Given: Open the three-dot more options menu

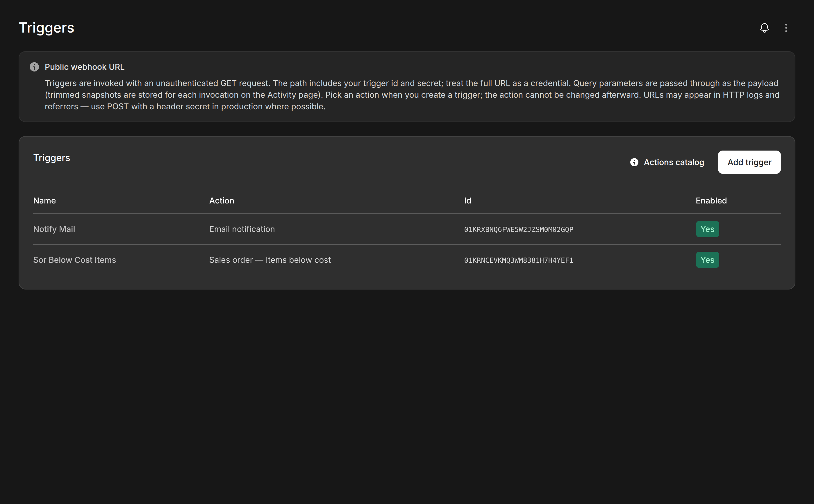Looking at the screenshot, I should click(x=786, y=28).
